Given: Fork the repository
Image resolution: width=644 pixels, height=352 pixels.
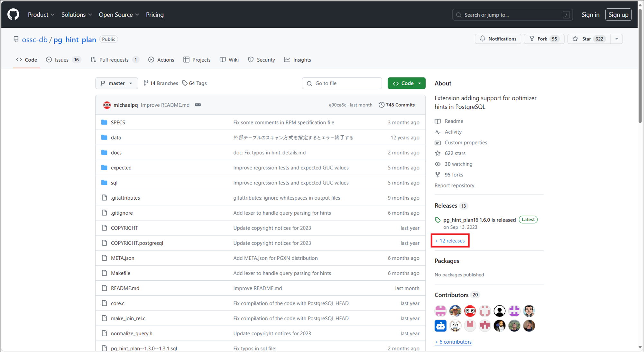Looking at the screenshot, I should (544, 39).
